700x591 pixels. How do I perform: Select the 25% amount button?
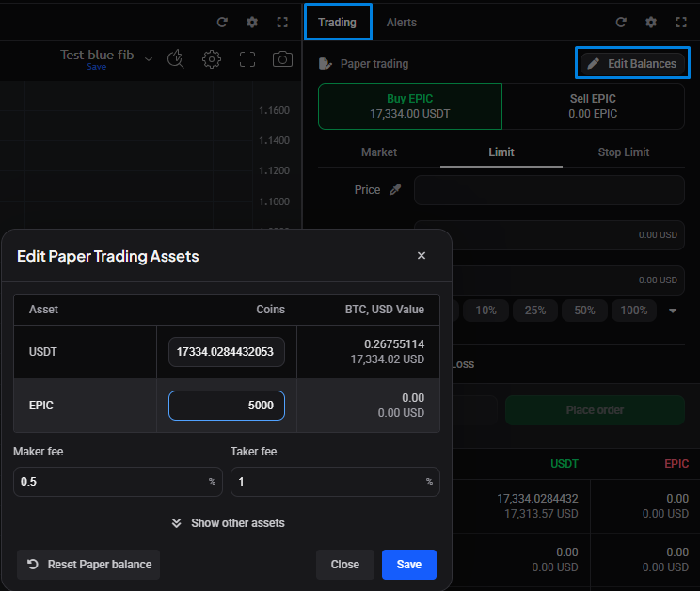(x=535, y=311)
